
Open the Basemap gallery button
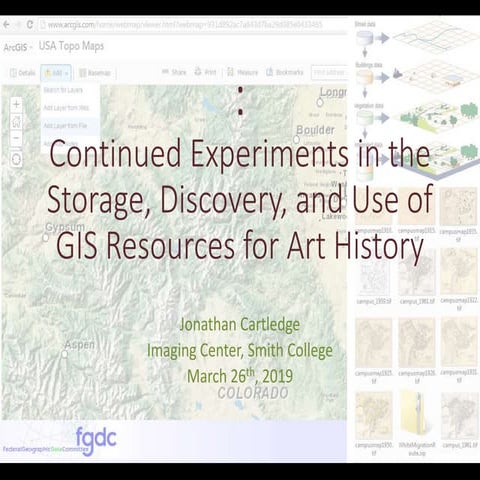[95, 73]
